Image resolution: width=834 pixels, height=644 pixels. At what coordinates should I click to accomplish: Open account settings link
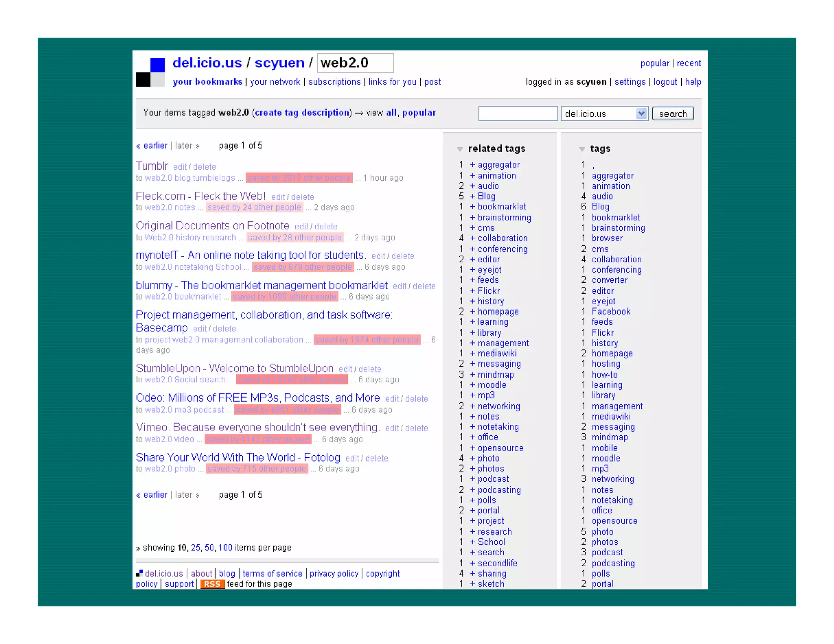(x=630, y=81)
